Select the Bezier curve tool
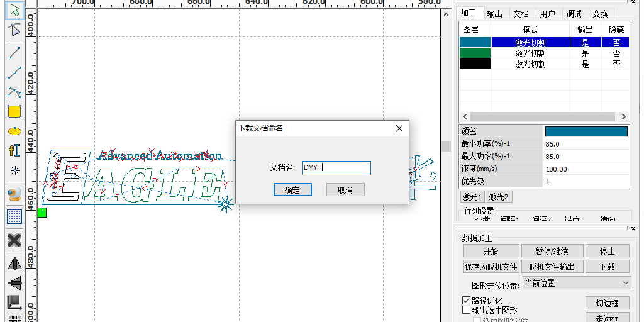 tap(15, 92)
